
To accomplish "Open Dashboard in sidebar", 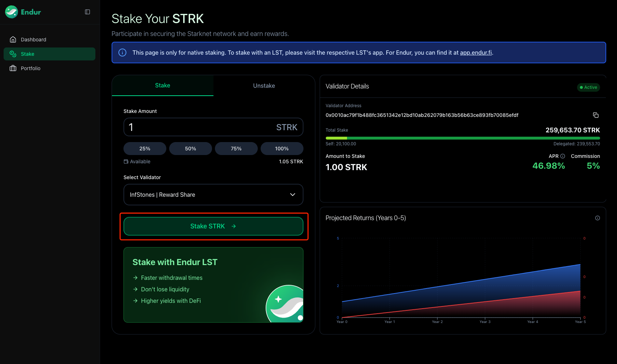I will (49, 40).
